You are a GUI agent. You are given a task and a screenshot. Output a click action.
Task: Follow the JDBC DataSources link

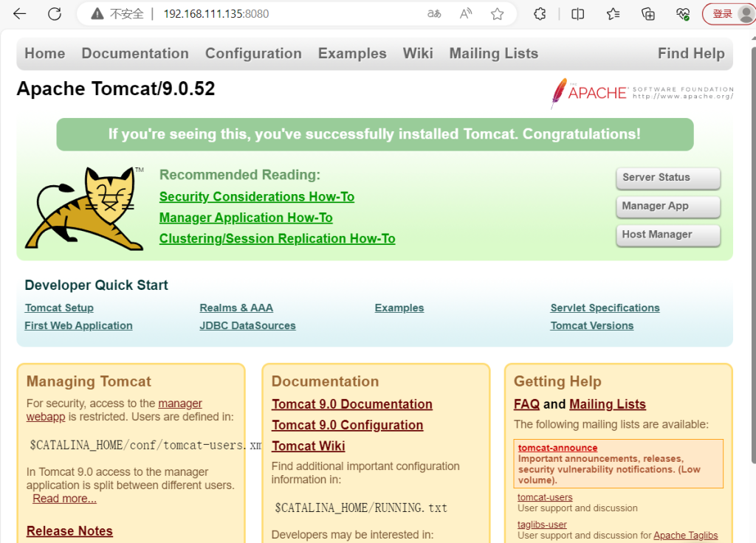[x=247, y=326]
